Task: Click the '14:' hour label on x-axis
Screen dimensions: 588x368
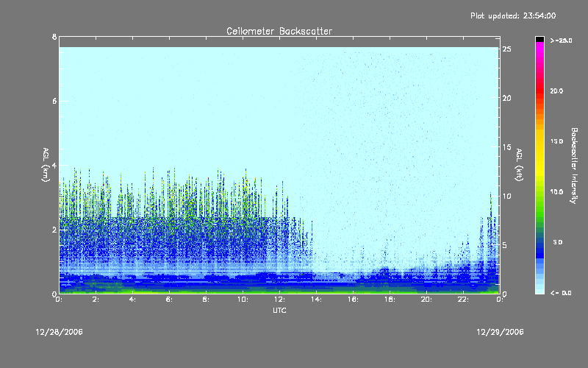Action: (316, 300)
